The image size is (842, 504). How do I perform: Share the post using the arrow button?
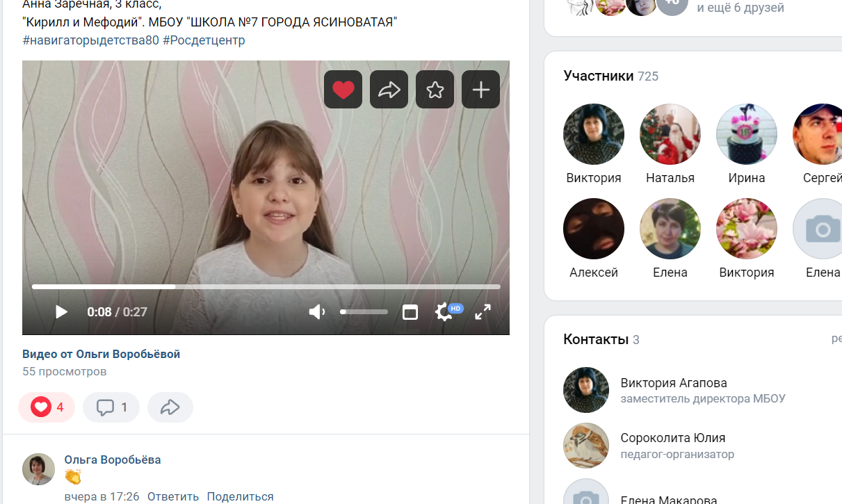[170, 407]
